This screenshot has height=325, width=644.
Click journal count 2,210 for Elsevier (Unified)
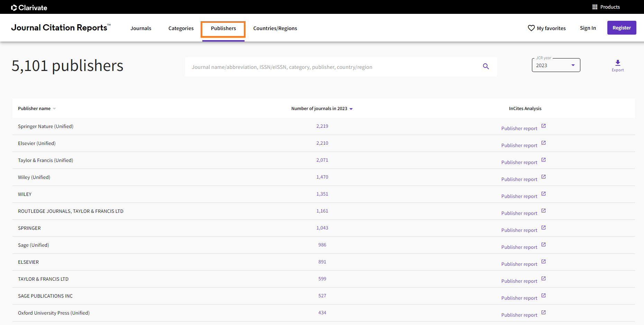tap(322, 143)
